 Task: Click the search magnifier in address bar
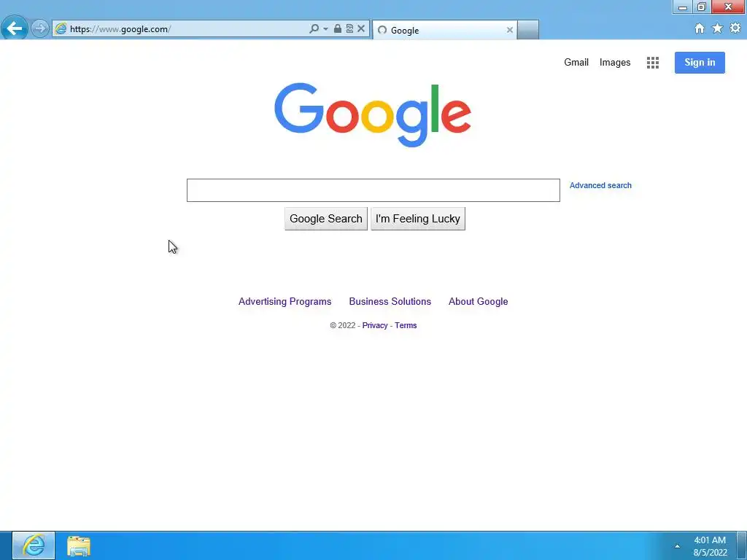(x=314, y=29)
